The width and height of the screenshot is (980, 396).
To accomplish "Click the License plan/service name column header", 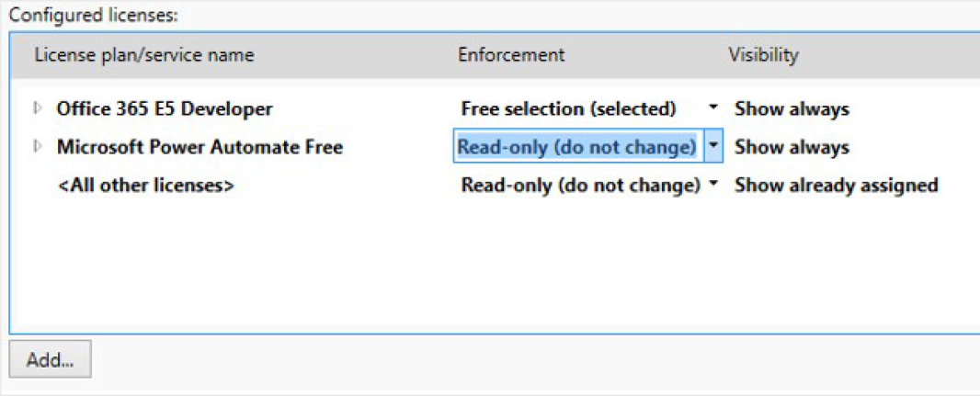I will (x=144, y=55).
